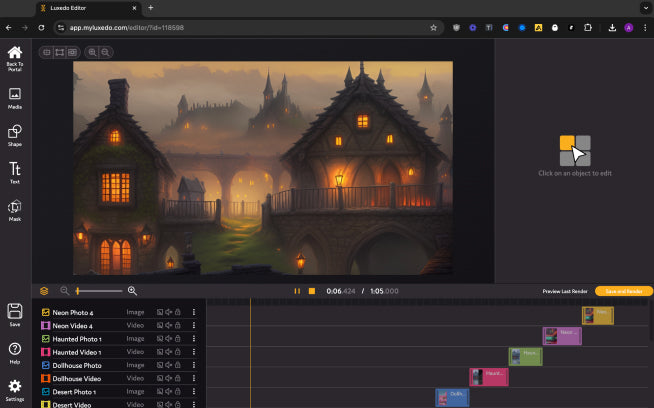Viewport: 654px width, 408px height.
Task: Click the layers stack icon above timeline
Action: pyautogui.click(x=44, y=291)
